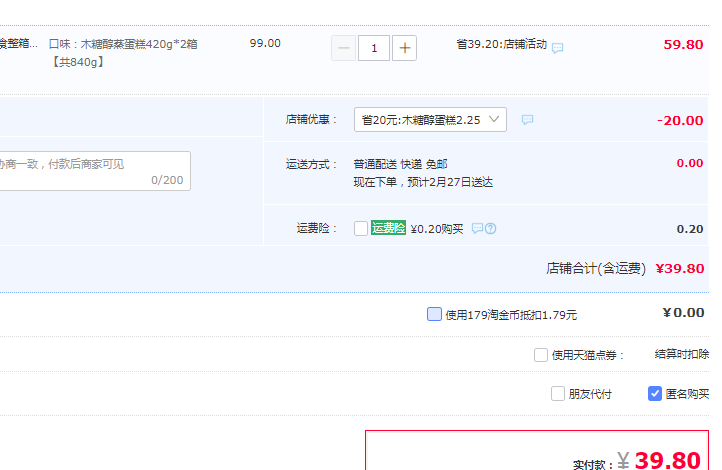Click the 省39.20:店铺活动 text
The height and width of the screenshot is (470, 722).
[501, 44]
